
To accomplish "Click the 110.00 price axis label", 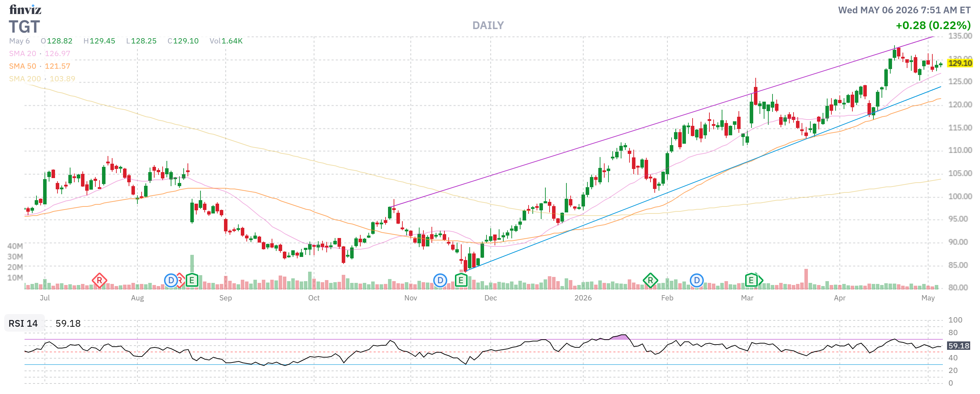I will click(x=960, y=151).
